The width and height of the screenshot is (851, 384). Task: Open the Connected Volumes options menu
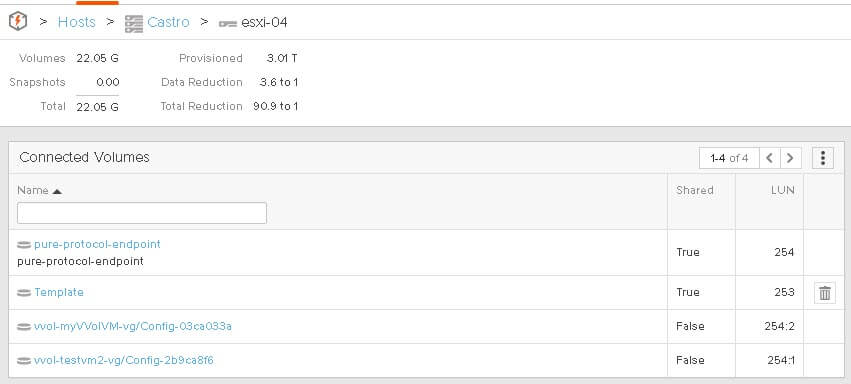pyautogui.click(x=823, y=158)
